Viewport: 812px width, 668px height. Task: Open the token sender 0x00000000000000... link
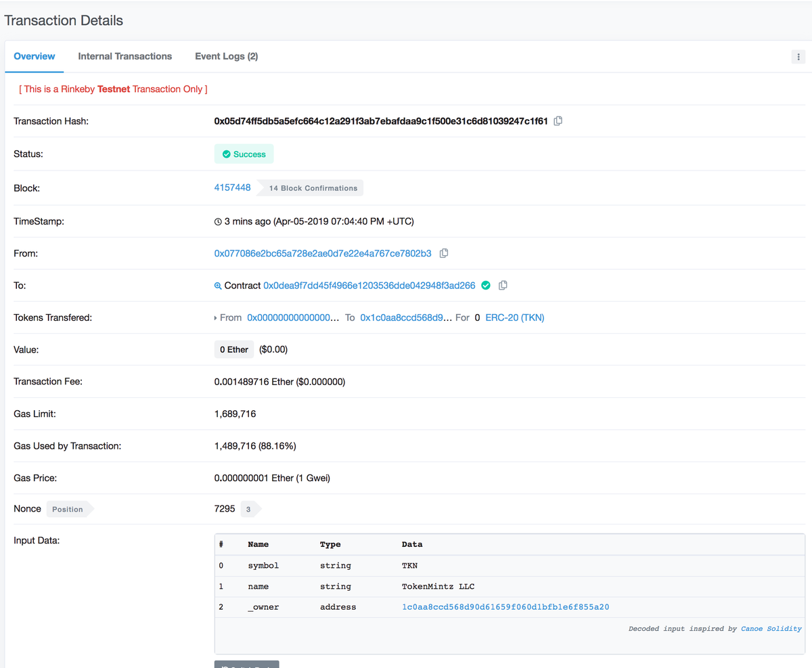pyautogui.click(x=293, y=317)
